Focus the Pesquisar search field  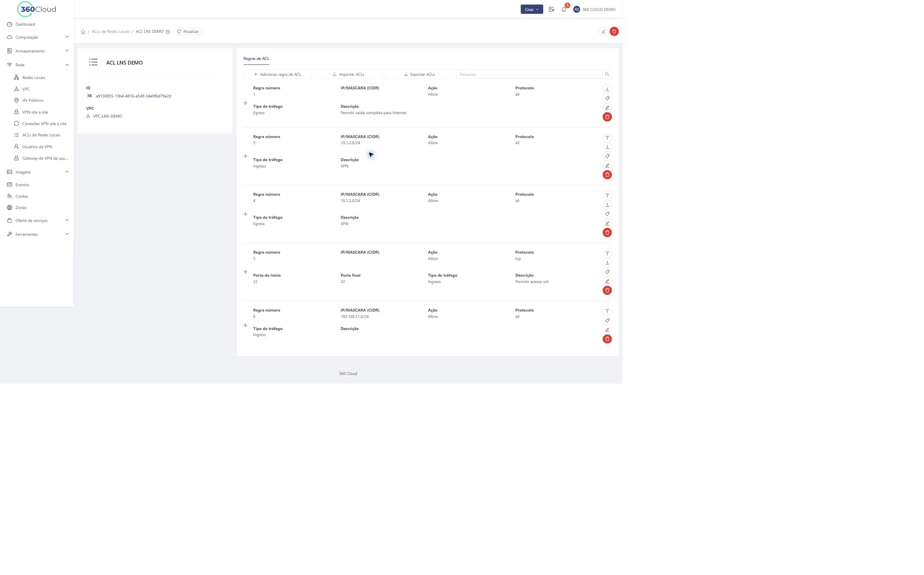(x=529, y=74)
